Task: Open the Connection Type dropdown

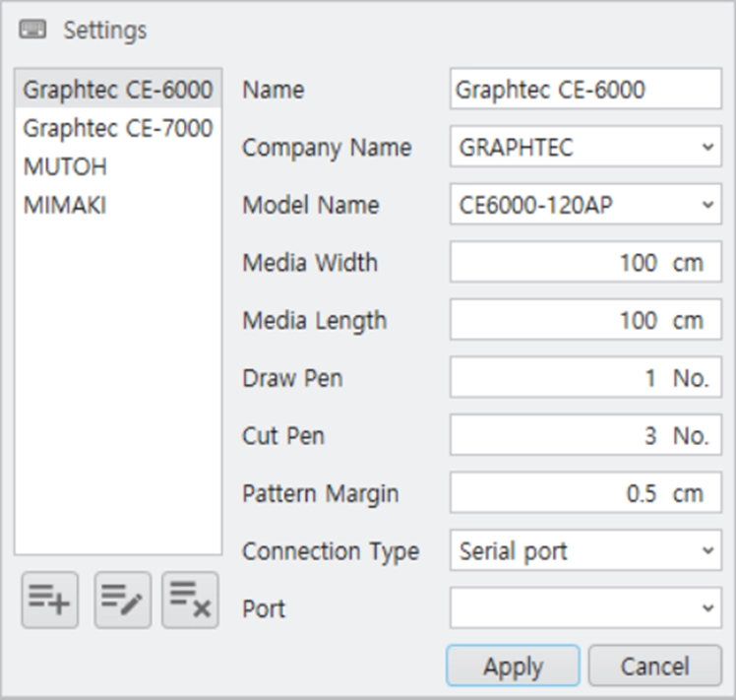Action: point(585,550)
